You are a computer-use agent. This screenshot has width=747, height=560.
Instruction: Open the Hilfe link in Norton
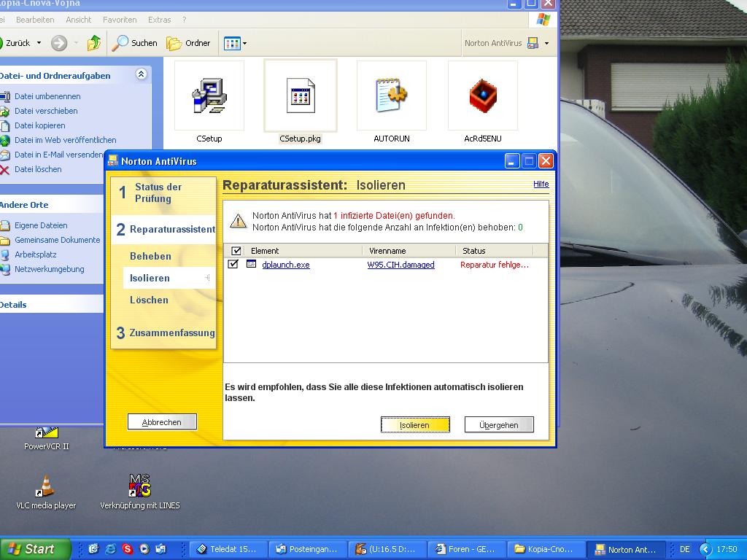(x=541, y=184)
